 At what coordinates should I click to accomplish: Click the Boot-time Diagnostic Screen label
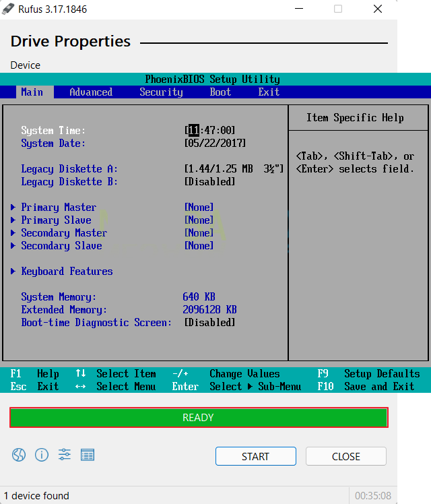click(96, 323)
